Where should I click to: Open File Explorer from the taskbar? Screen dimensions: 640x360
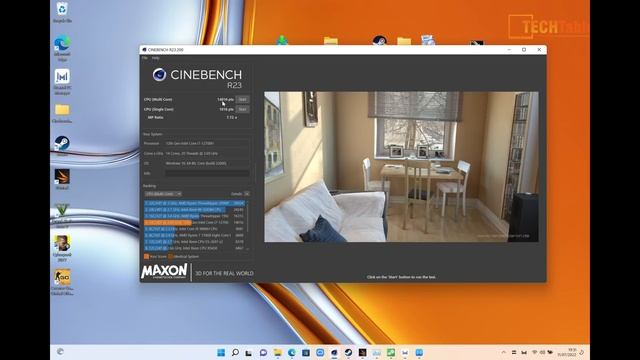click(278, 352)
